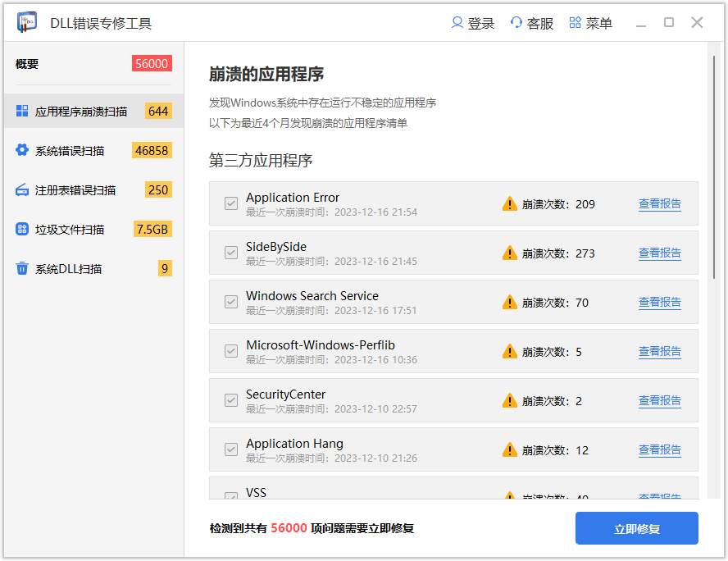728x561 pixels.
Task: Click the system error scan gear icon
Action: pos(22,150)
